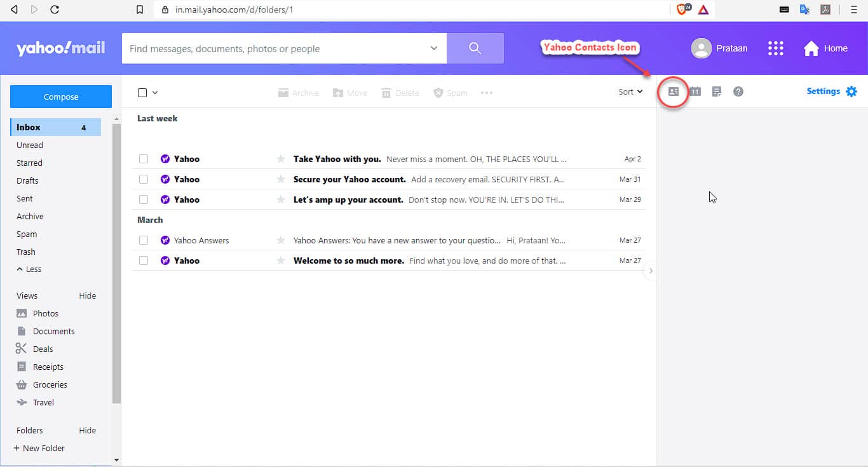The height and width of the screenshot is (467, 868).
Task: Check the Yahoo Answers email checkbox
Action: coord(144,240)
